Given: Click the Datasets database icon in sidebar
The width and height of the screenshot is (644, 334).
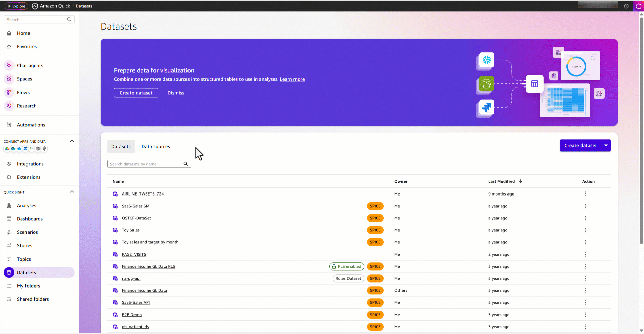Looking at the screenshot, I should tap(9, 273).
